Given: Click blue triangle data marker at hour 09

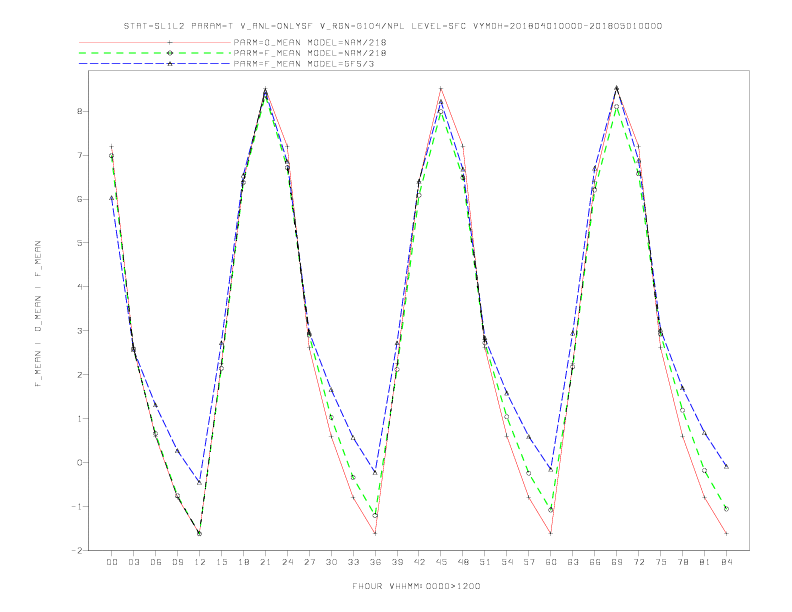Looking at the screenshot, I should click(177, 451).
